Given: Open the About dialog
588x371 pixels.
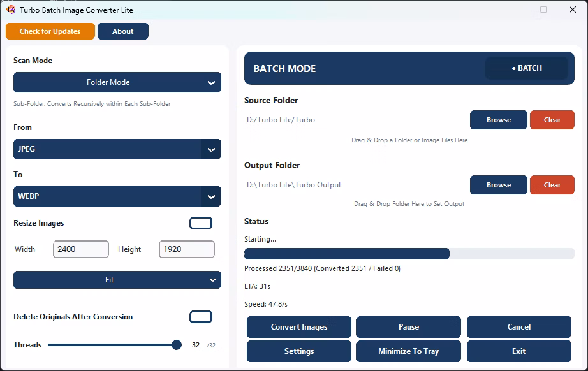Looking at the screenshot, I should (123, 31).
